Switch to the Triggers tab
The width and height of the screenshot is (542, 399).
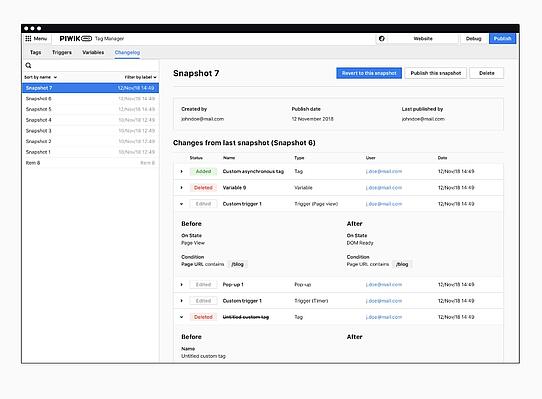tap(62, 53)
